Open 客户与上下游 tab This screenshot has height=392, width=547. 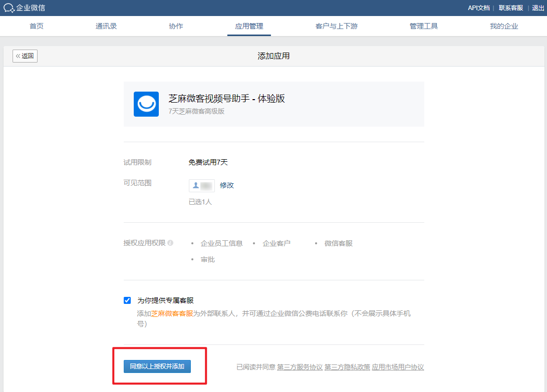pyautogui.click(x=336, y=26)
